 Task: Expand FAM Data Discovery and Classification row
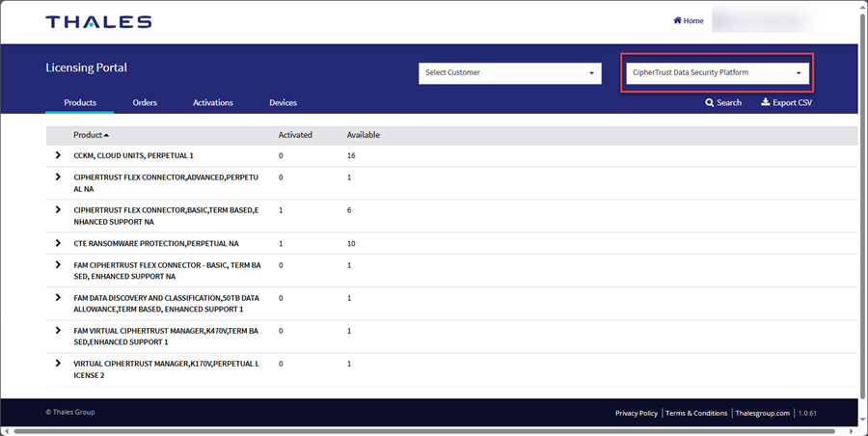pyautogui.click(x=58, y=297)
